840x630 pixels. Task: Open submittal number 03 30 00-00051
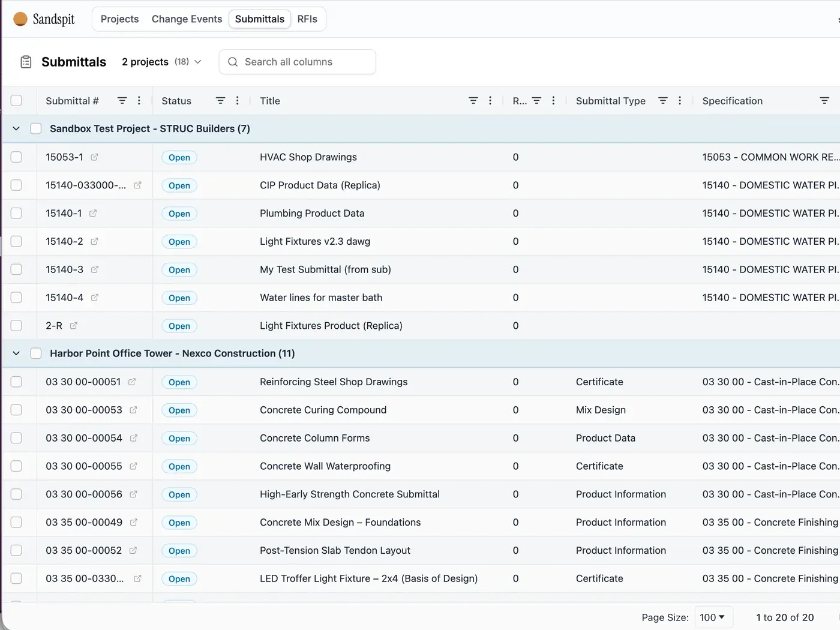83,382
